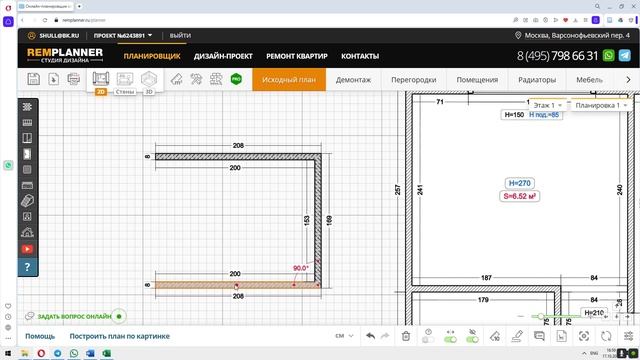Select the square column tool in sidebar
This screenshot has width=640, height=360.
(x=27, y=169)
